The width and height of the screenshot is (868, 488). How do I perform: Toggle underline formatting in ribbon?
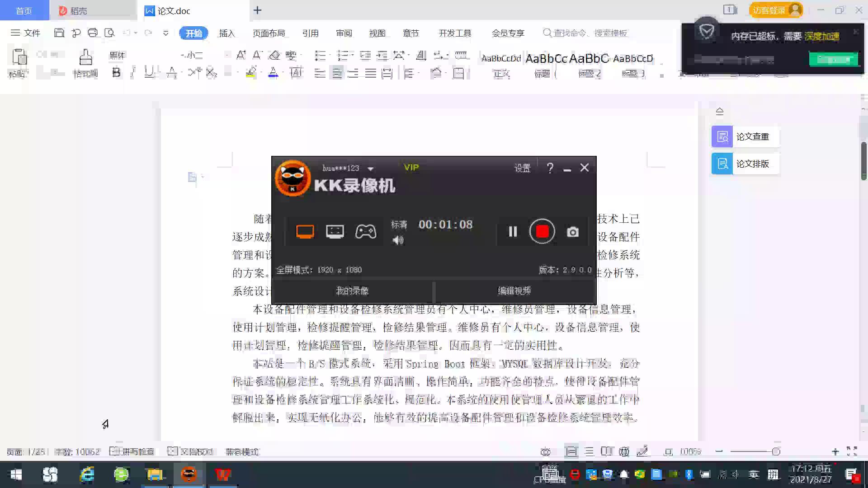click(148, 73)
